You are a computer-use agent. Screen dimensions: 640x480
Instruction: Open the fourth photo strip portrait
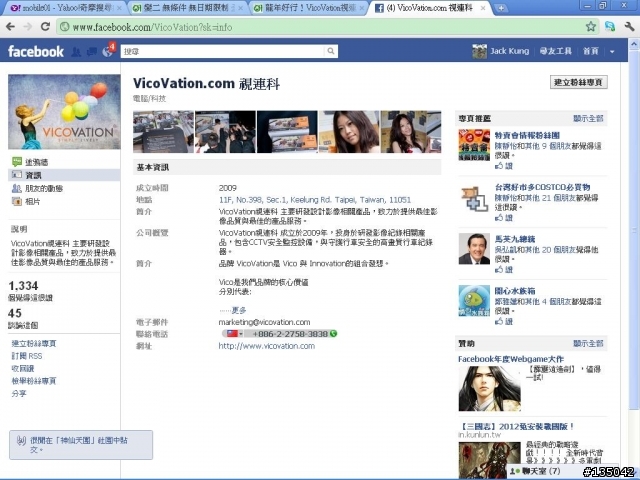(349, 132)
